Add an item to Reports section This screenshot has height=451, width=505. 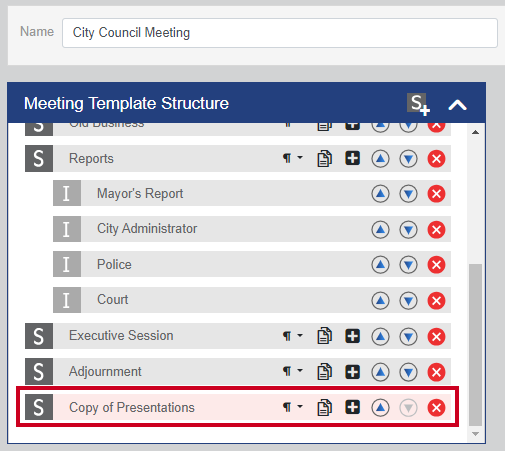[x=352, y=158]
